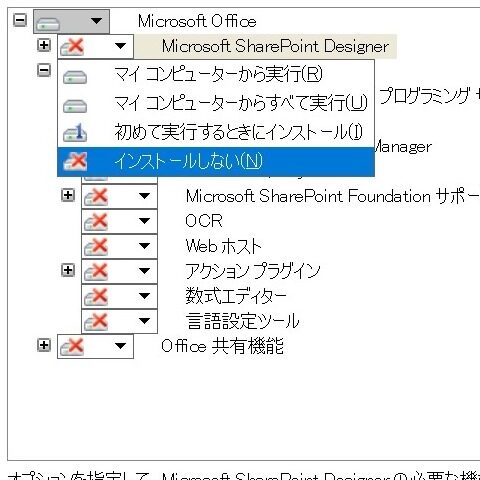Click the red X icon beside インストールしない
Screen dimensions: 480x480
coord(75,161)
